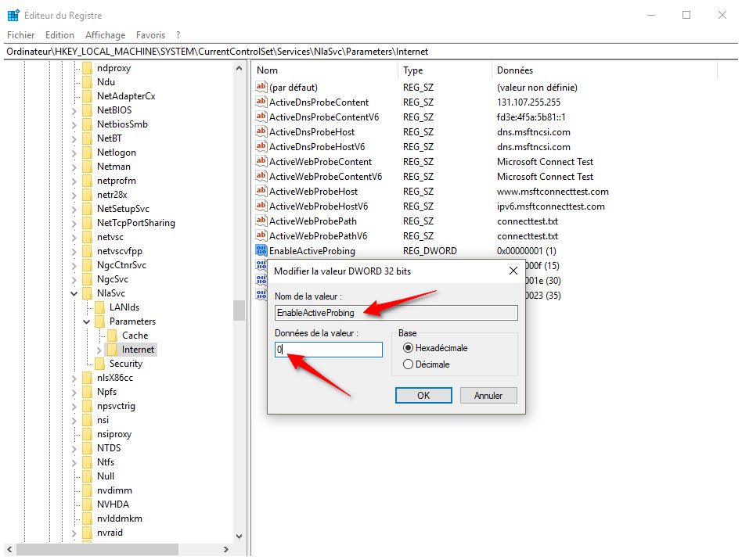This screenshot has height=560, width=742.
Task: Close the Modifier la valeur DWORD dialog
Action: click(513, 271)
